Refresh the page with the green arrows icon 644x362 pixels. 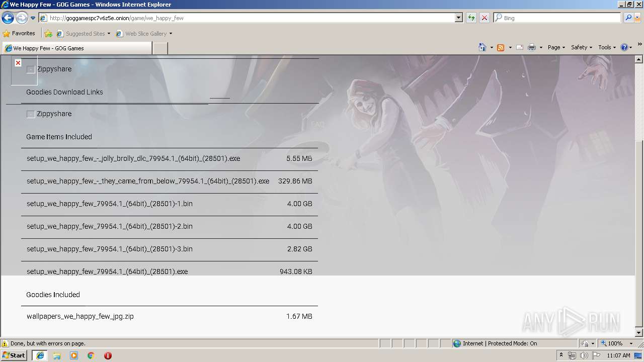point(471,18)
